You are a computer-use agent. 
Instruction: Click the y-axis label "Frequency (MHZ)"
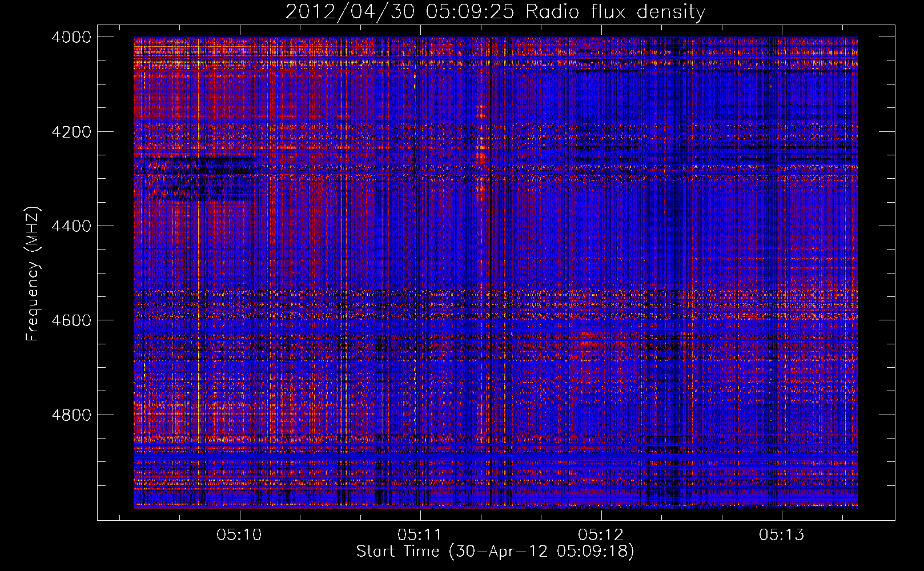[x=33, y=274]
